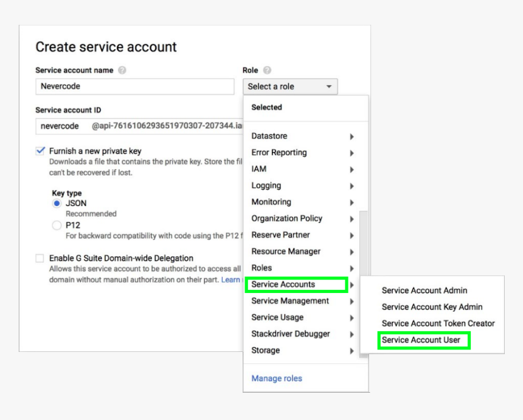Expand the Organization Policy submenu arrow

pyautogui.click(x=352, y=219)
